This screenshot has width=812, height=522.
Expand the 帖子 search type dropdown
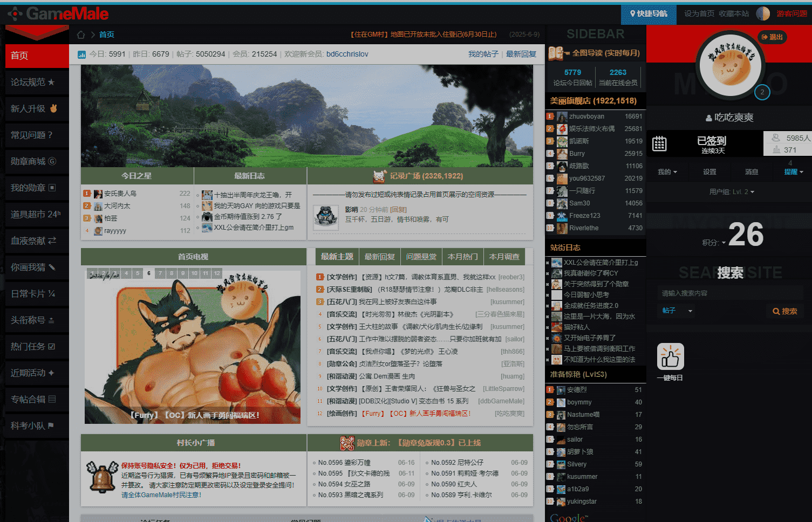tap(677, 311)
